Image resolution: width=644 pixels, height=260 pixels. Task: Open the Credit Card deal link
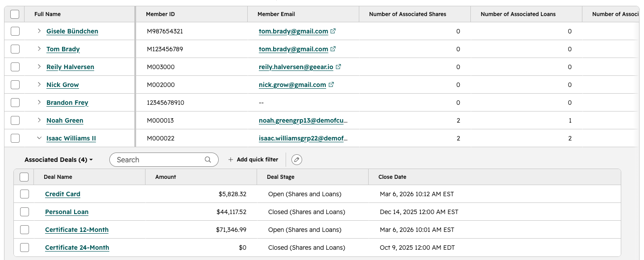[62, 194]
